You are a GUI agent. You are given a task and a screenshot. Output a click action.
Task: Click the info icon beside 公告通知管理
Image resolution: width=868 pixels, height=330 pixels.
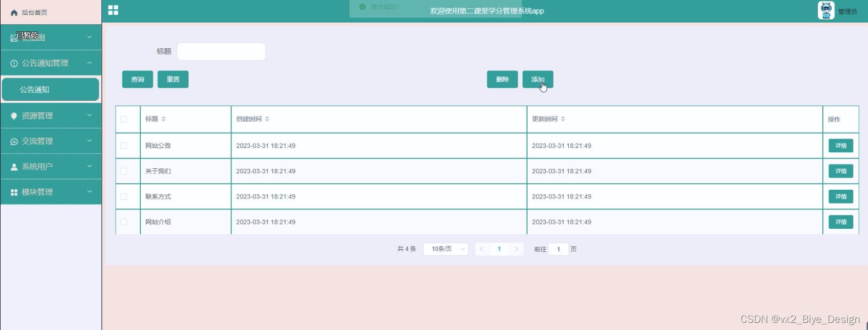(14, 63)
